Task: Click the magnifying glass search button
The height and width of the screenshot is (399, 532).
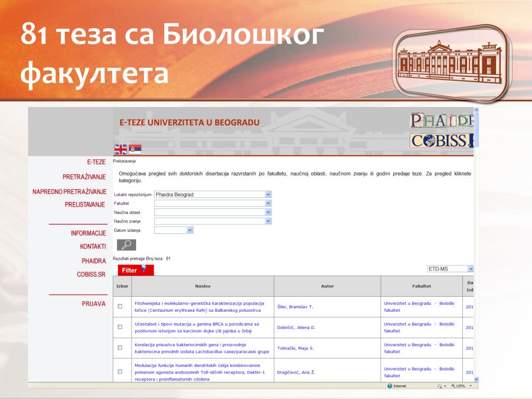Action: click(127, 245)
